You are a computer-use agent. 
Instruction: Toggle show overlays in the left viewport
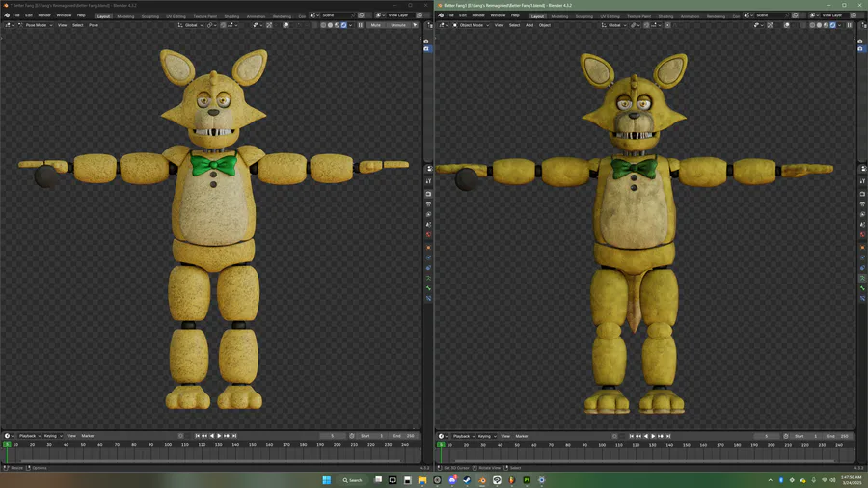click(285, 25)
